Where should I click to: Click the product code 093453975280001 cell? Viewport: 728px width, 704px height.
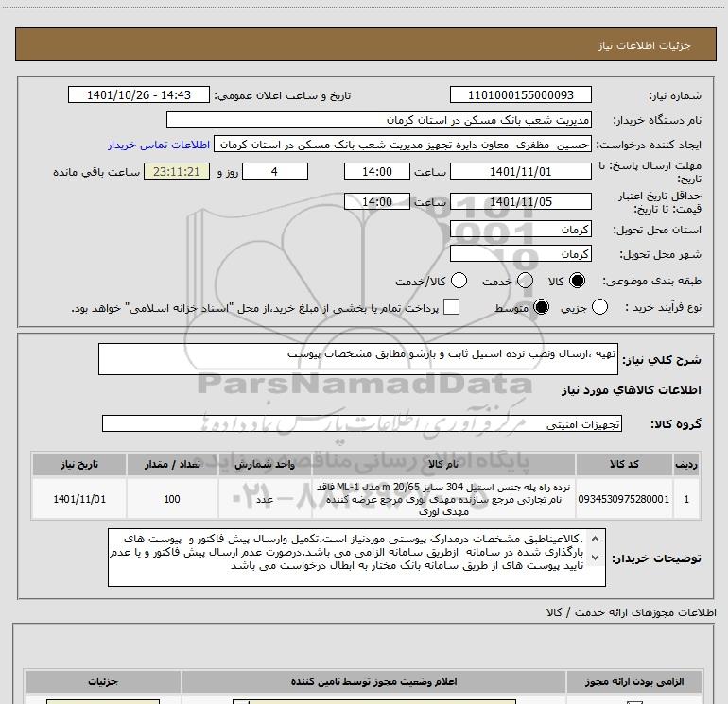624,499
